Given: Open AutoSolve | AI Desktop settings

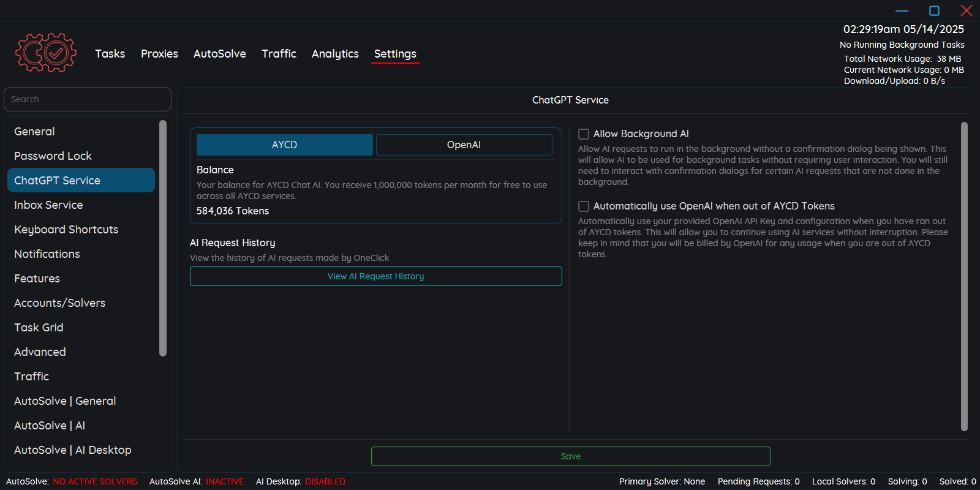Looking at the screenshot, I should click(81, 450).
